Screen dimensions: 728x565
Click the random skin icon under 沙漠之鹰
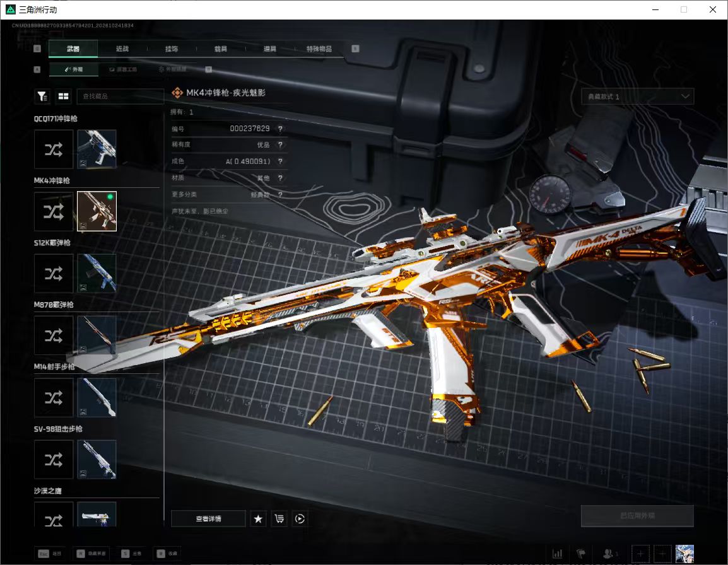pos(54,515)
